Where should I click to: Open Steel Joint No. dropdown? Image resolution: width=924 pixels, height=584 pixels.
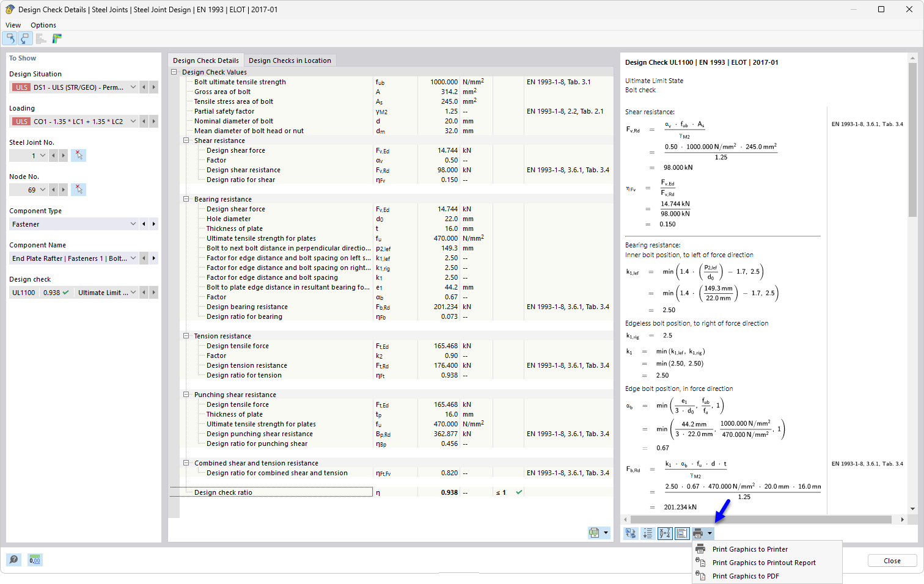coord(43,156)
